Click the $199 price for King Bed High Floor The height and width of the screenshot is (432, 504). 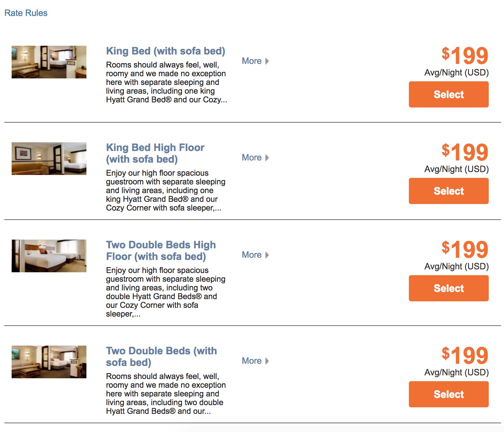(465, 152)
